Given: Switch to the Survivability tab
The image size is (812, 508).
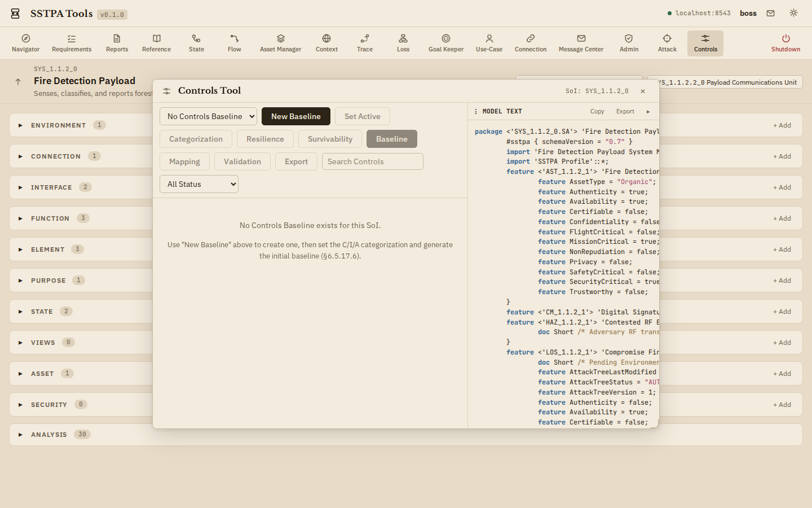Looking at the screenshot, I should 330,139.
